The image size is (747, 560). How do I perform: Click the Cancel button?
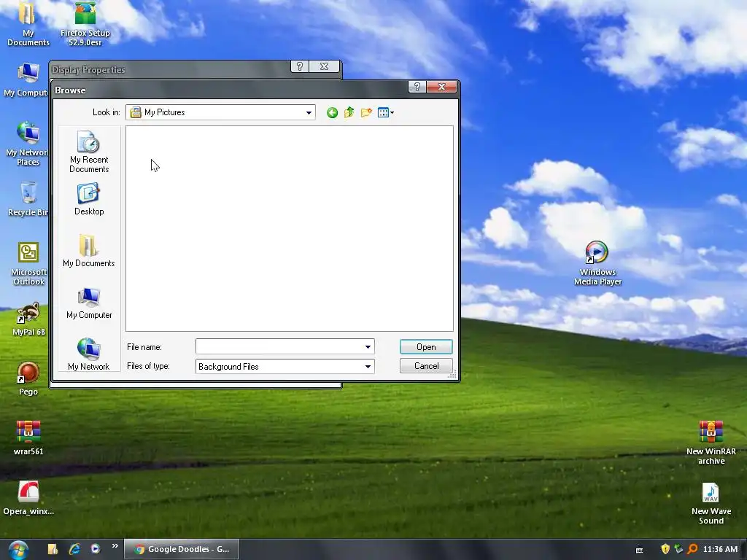click(426, 366)
